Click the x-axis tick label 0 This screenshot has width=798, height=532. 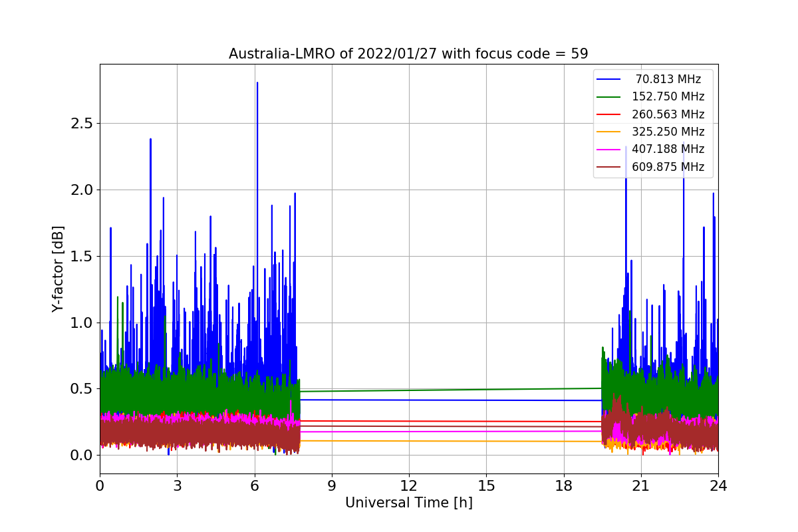[x=100, y=485]
